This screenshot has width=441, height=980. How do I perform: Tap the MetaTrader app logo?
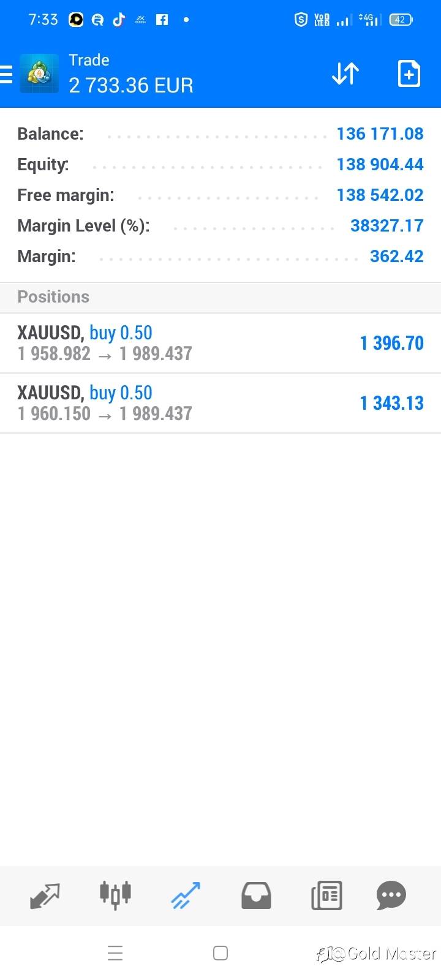39,74
